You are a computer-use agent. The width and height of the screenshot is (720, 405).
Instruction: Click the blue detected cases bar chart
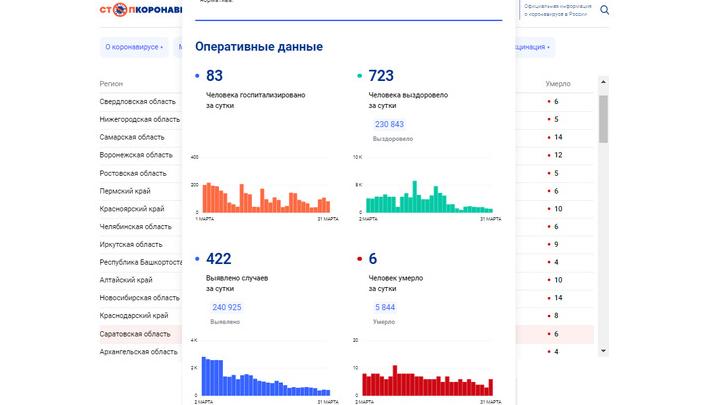point(261,376)
